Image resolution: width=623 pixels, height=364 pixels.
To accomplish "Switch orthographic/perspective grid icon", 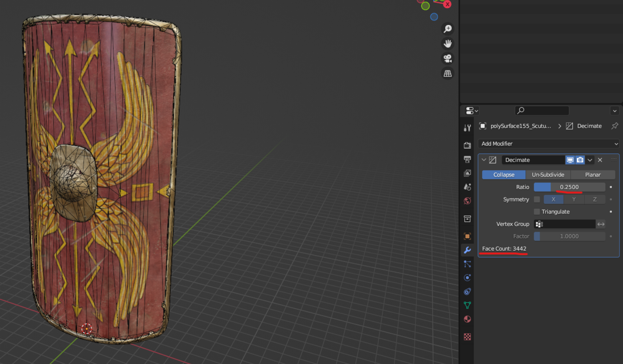I will (448, 73).
